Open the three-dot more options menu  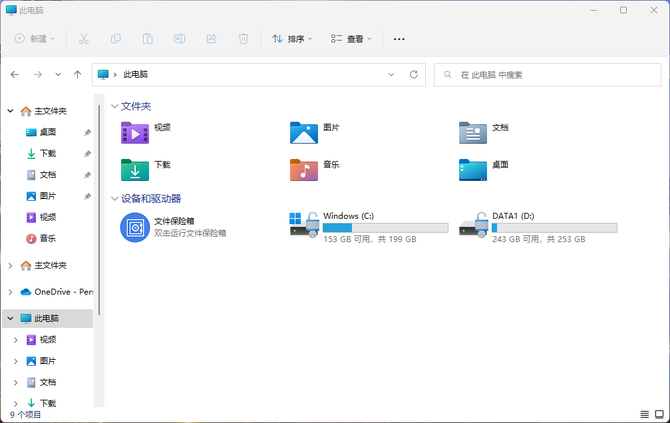[399, 39]
